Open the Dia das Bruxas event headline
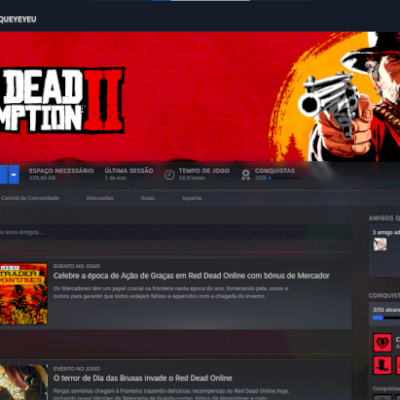 click(143, 378)
